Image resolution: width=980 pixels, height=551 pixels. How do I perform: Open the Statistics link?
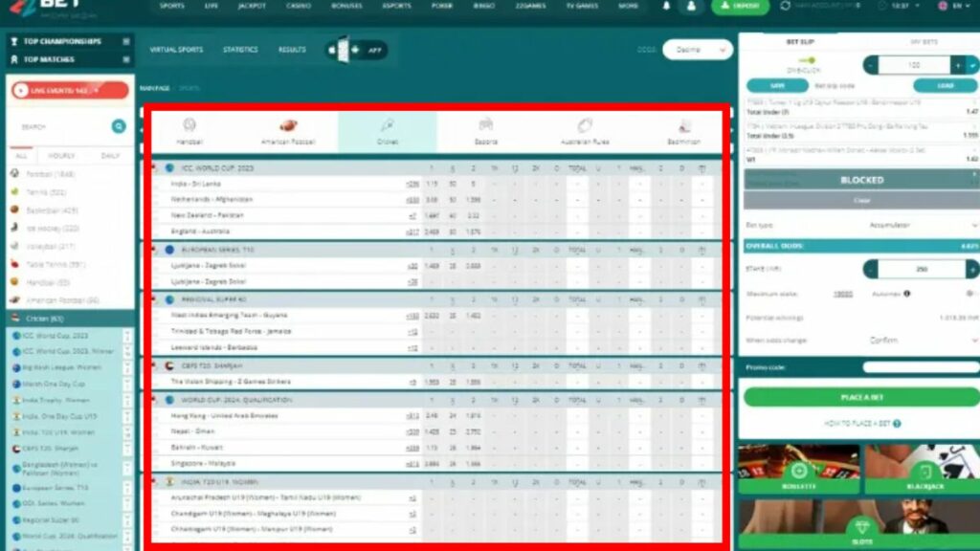click(240, 50)
